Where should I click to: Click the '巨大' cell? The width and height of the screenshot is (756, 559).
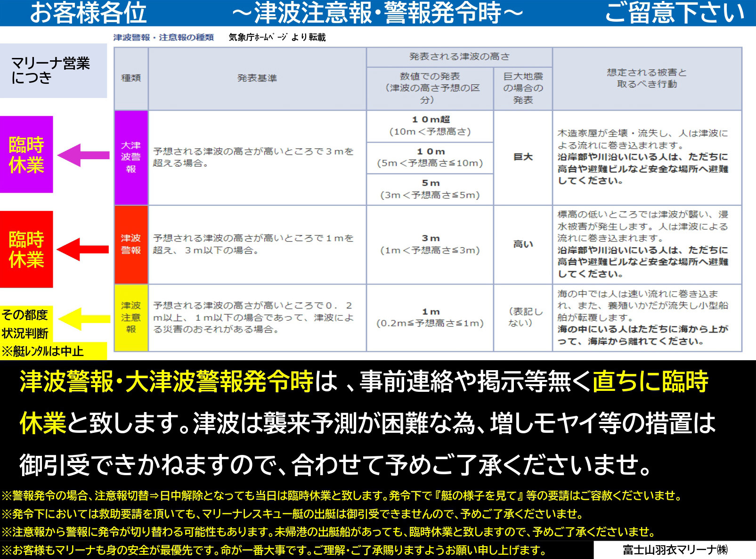click(523, 158)
